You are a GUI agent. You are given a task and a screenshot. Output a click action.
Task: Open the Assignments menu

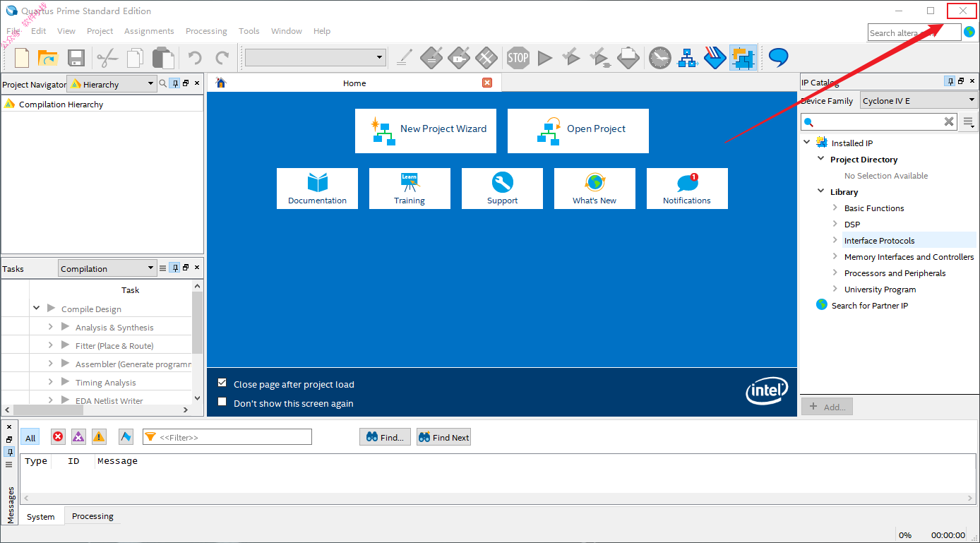[149, 31]
